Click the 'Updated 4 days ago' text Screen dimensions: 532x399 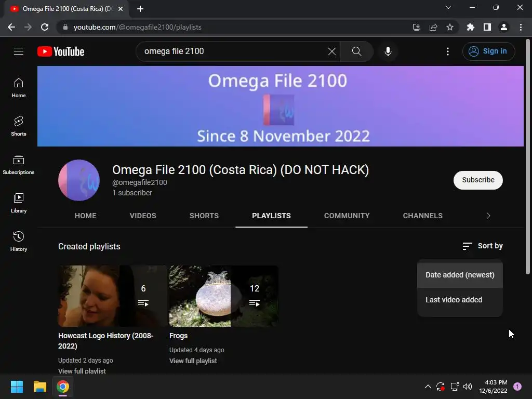coord(197,350)
